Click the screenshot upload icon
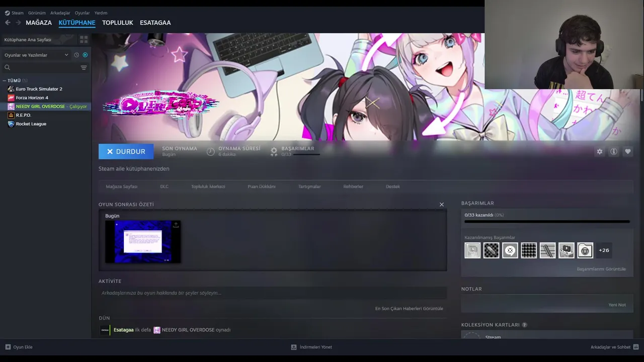This screenshot has width=644, height=362. pyautogui.click(x=176, y=225)
